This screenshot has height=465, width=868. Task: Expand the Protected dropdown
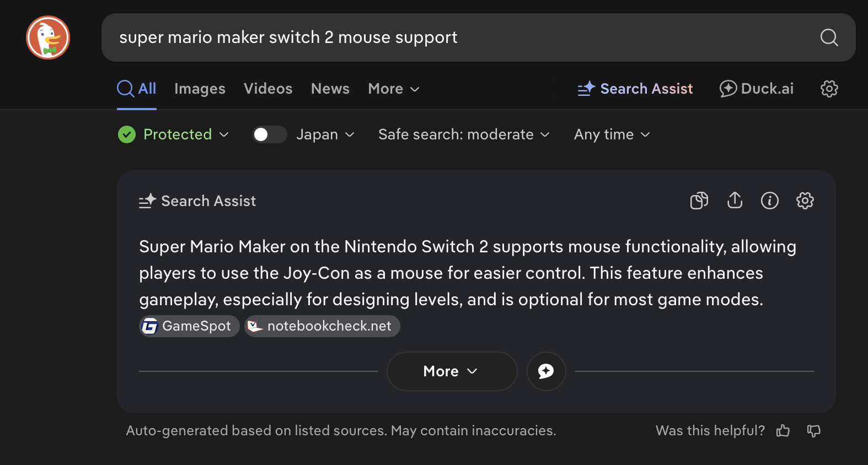click(174, 134)
